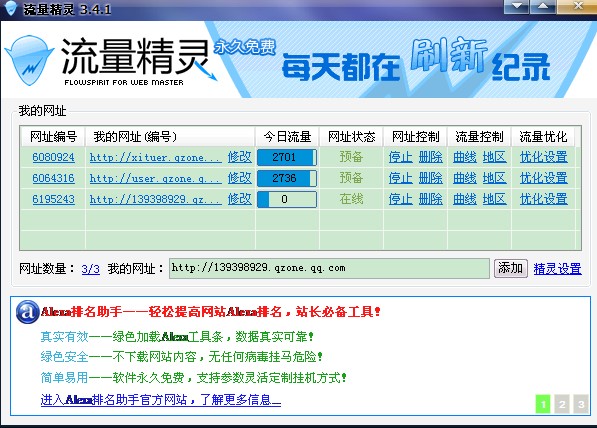
Task: Click the 2701 today traffic progress bar
Action: (287, 157)
